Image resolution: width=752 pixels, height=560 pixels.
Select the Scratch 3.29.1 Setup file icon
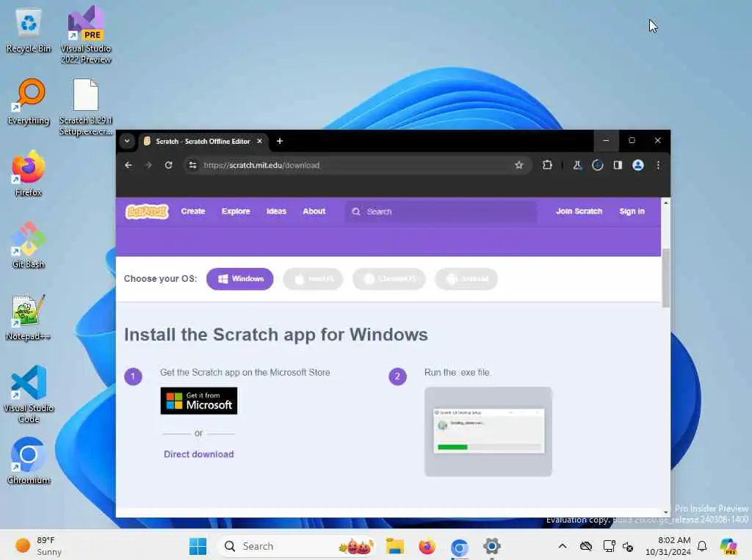coord(86,107)
